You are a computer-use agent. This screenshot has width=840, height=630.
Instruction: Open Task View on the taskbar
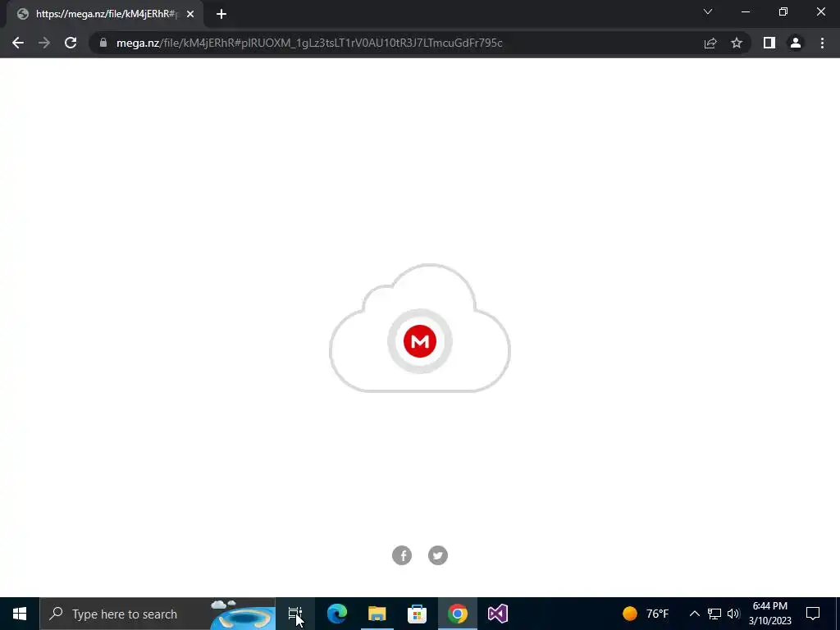point(295,614)
